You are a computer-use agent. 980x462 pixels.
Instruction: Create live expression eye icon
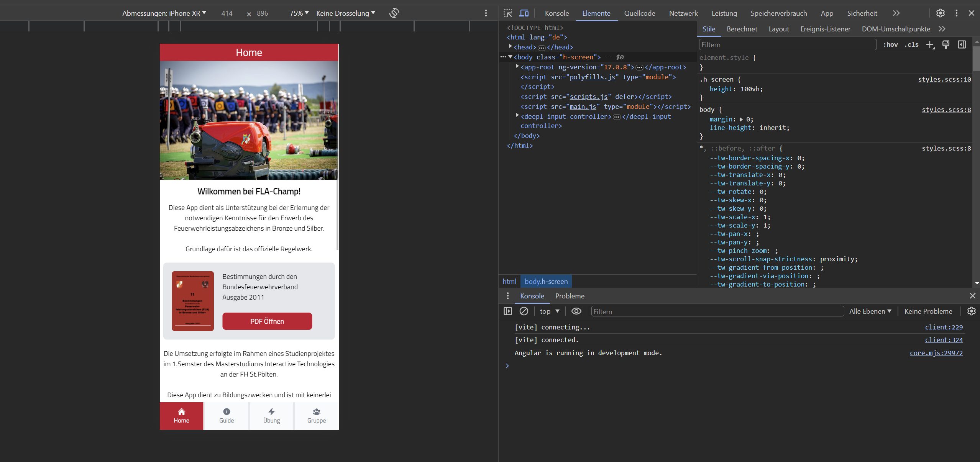click(576, 311)
